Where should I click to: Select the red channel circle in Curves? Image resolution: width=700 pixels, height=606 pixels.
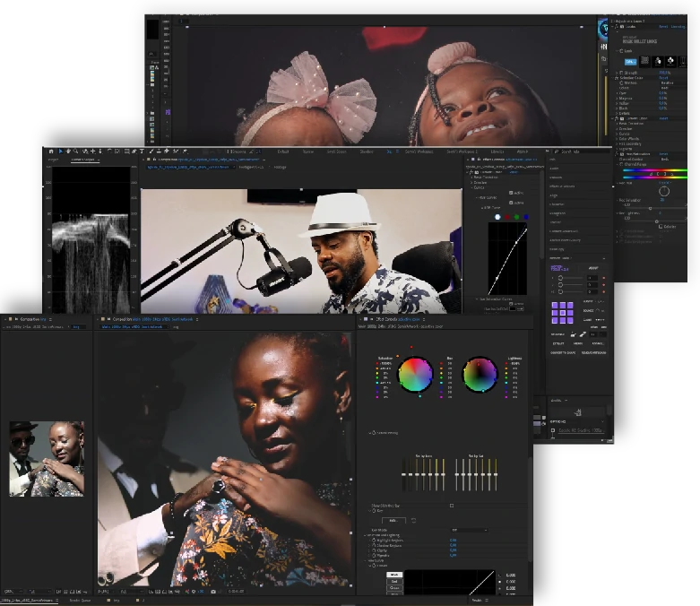click(507, 216)
